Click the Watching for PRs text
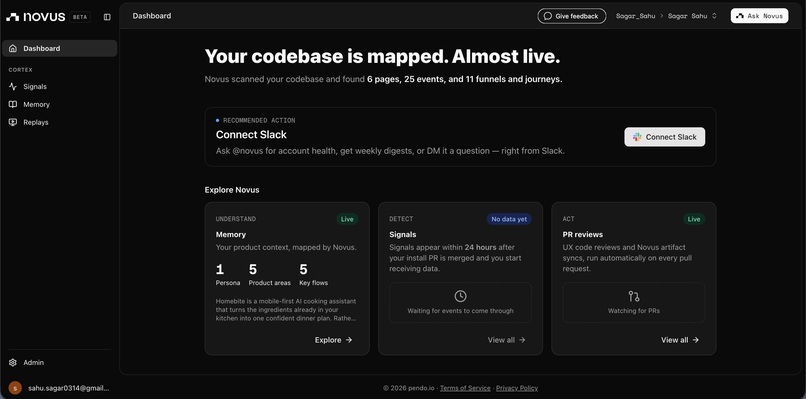Viewport: 806px width, 399px height. coord(634,311)
